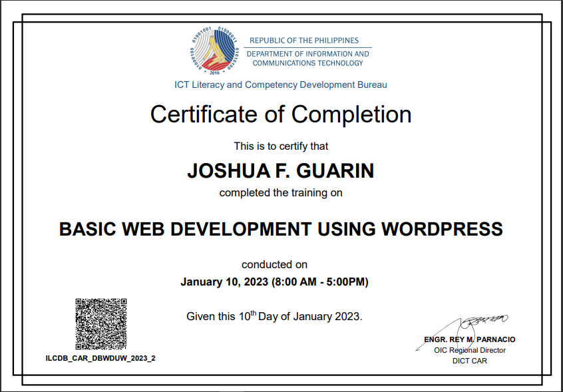This screenshot has width=563, height=392.
Task: Select the name 'JOSHUA F. GUARIN'
Action: [281, 171]
